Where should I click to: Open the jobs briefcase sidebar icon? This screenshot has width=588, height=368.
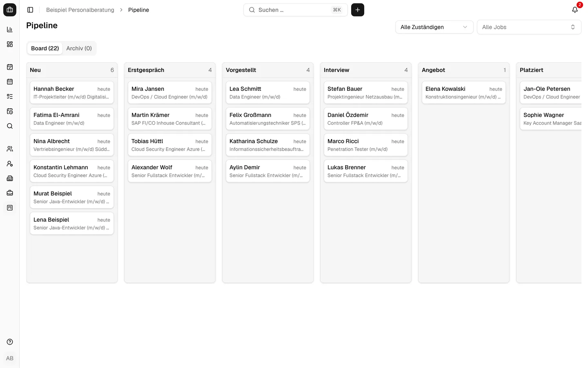pos(10,193)
